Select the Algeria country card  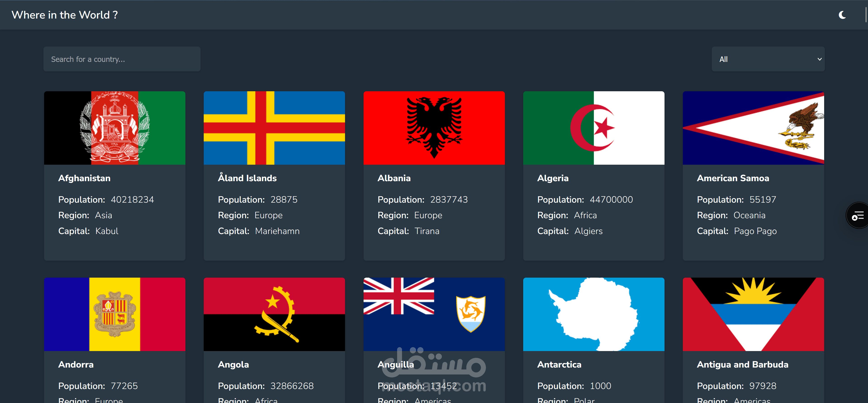(594, 209)
